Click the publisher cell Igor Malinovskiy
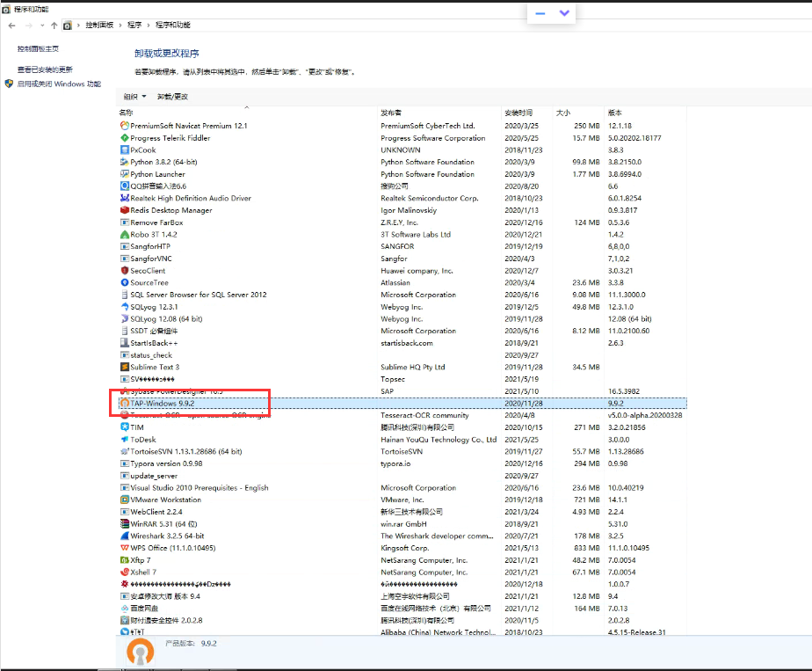812x671 pixels. (x=409, y=210)
